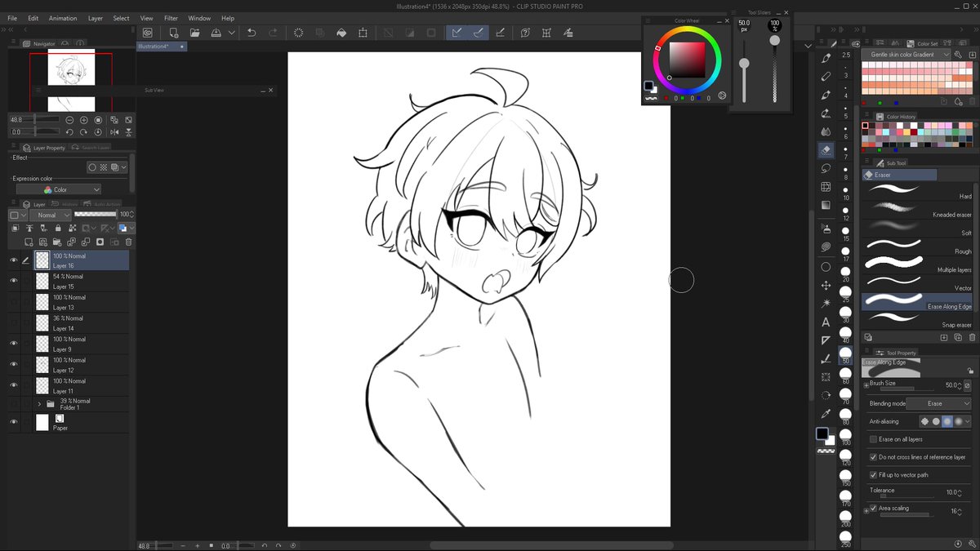
Task: Open the Window menu
Action: point(199,18)
